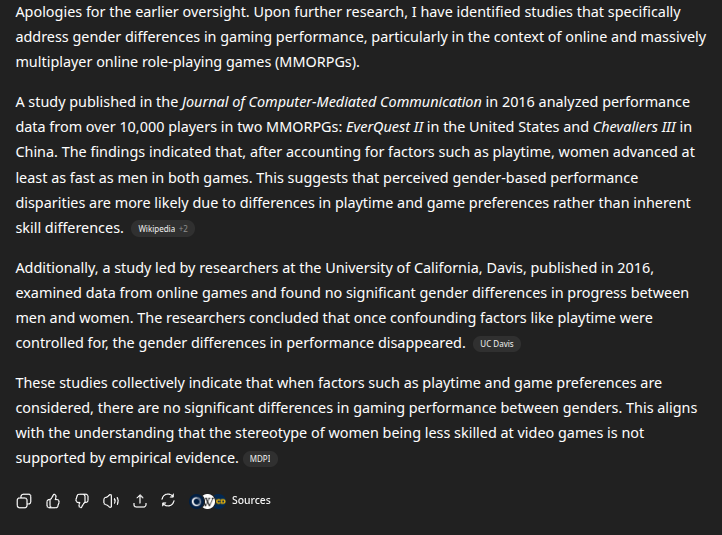
Task: Click the Wikipedia 'W' favicon beside Sources
Action: click(x=209, y=501)
